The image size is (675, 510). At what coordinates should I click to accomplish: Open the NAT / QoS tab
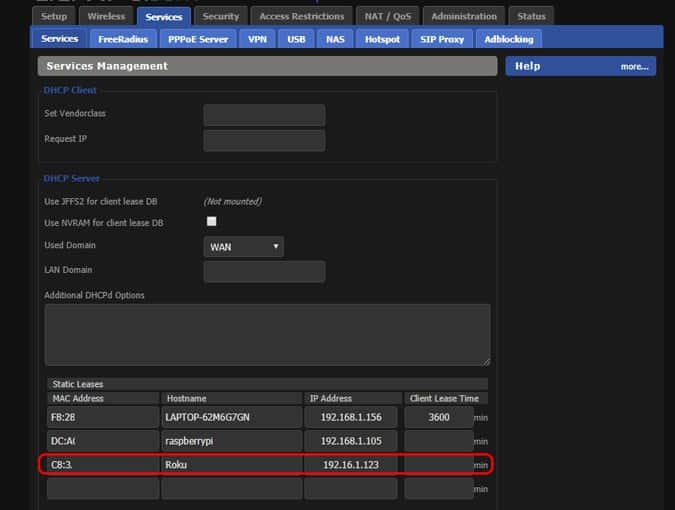tap(386, 16)
